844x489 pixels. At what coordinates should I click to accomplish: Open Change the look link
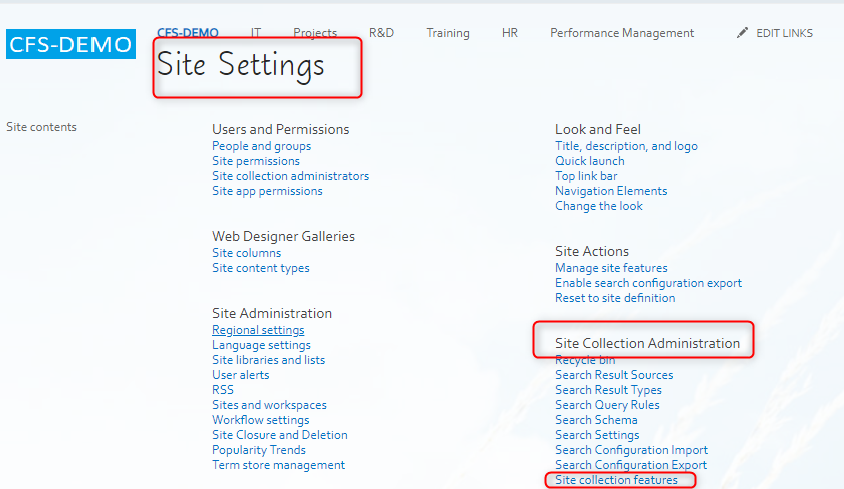[x=599, y=206]
